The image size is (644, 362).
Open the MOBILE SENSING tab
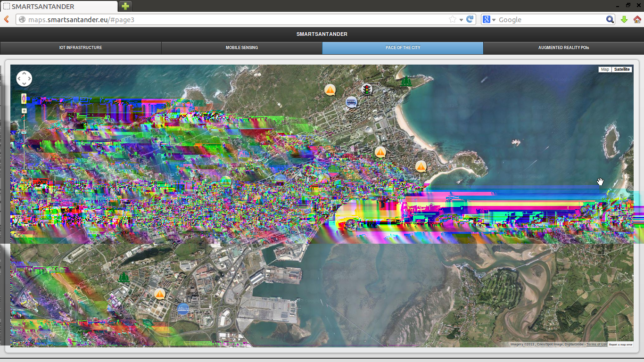242,48
